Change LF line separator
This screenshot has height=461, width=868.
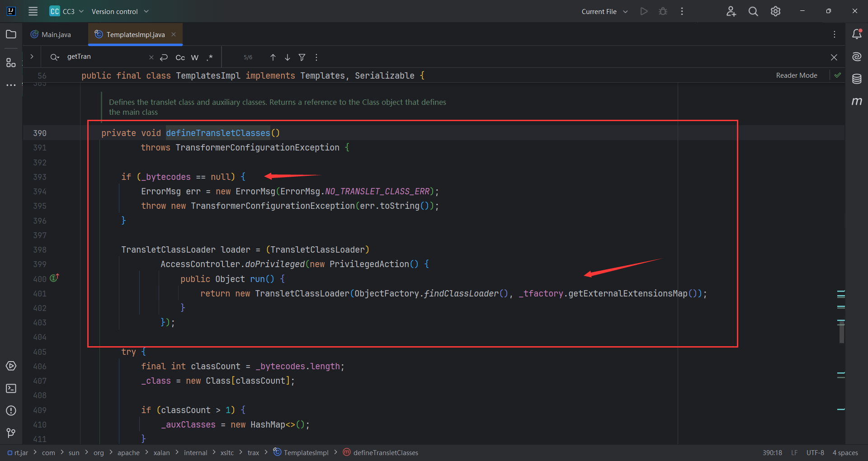(794, 452)
